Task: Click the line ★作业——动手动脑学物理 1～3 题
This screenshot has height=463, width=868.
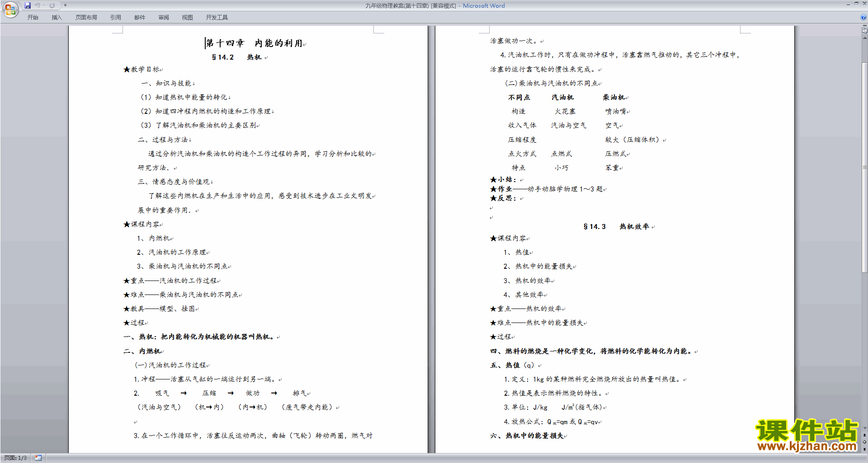Action: click(547, 189)
